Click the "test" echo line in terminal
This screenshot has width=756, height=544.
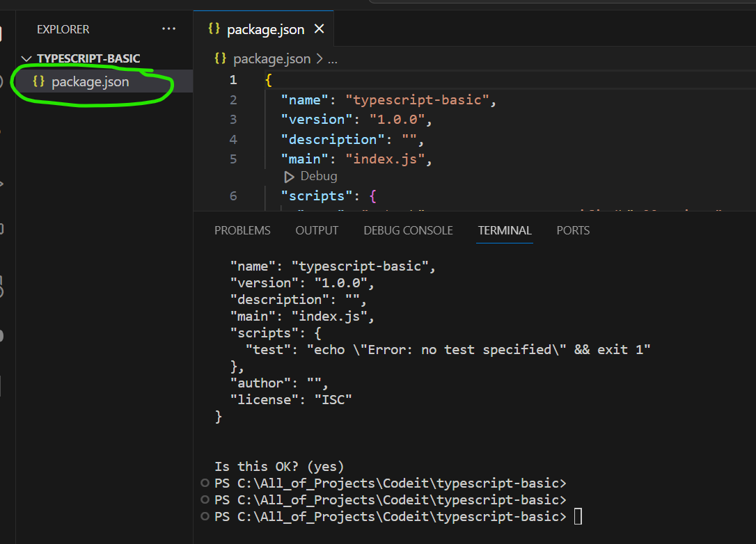[x=448, y=350]
